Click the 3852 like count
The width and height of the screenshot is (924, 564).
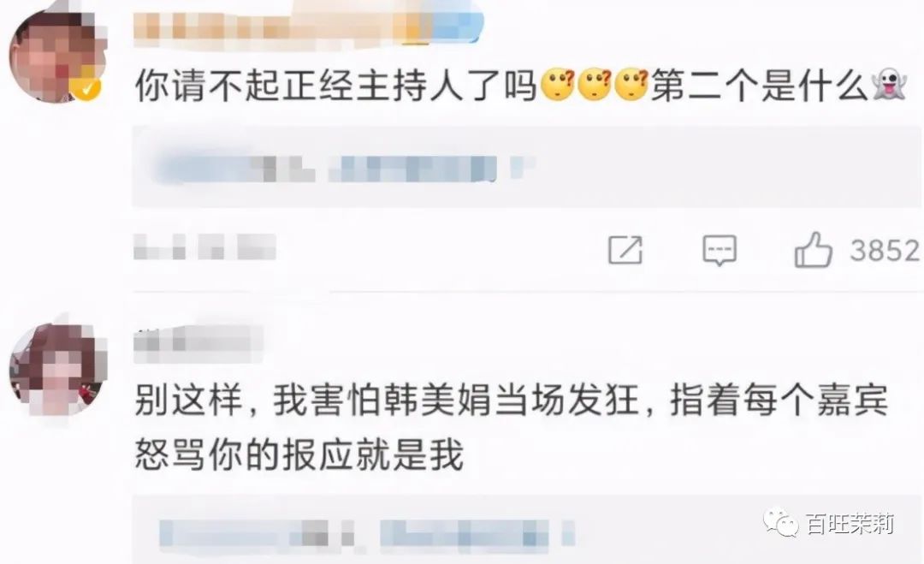tap(885, 251)
